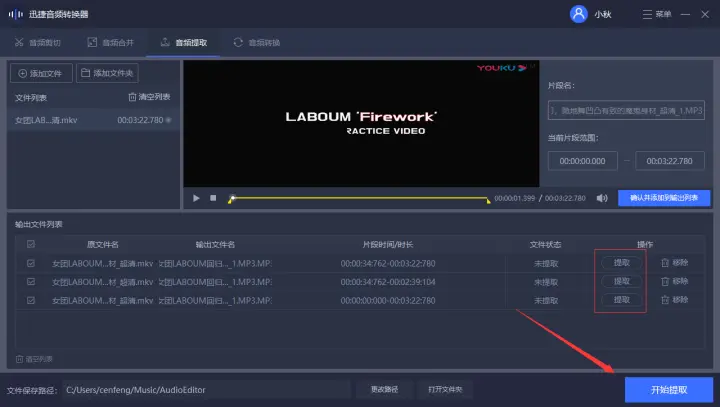The width and height of the screenshot is (720, 407).
Task: Click the status dot beside 00:03:22.780 in file list
Action: point(169,120)
